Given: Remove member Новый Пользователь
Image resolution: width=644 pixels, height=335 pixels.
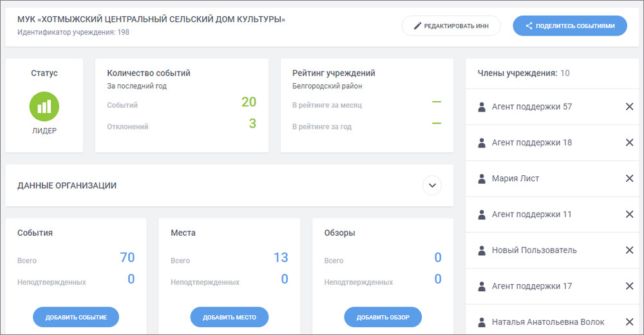Looking at the screenshot, I should click(x=629, y=250).
